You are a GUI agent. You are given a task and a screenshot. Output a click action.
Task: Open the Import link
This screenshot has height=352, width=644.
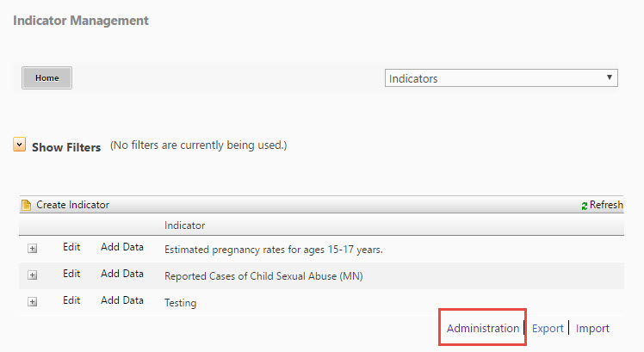pos(592,328)
